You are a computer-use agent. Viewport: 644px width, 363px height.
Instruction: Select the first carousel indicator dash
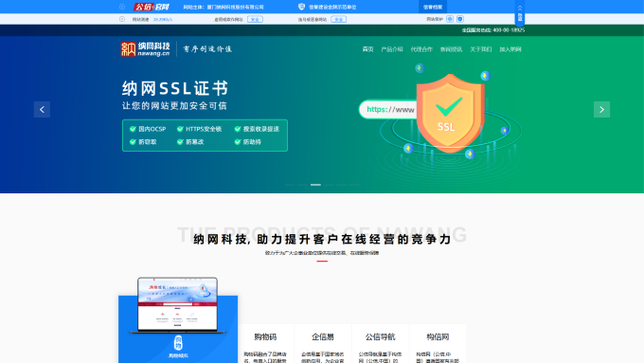click(290, 185)
